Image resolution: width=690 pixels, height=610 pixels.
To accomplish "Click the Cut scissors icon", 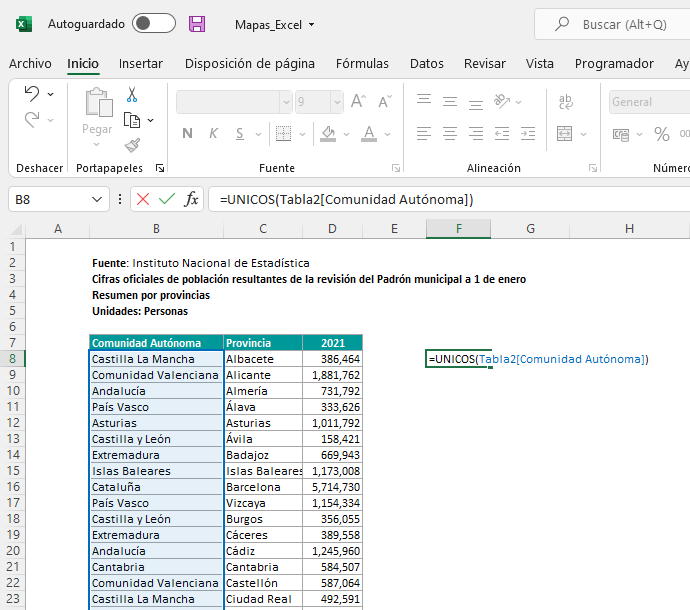I will [131, 95].
